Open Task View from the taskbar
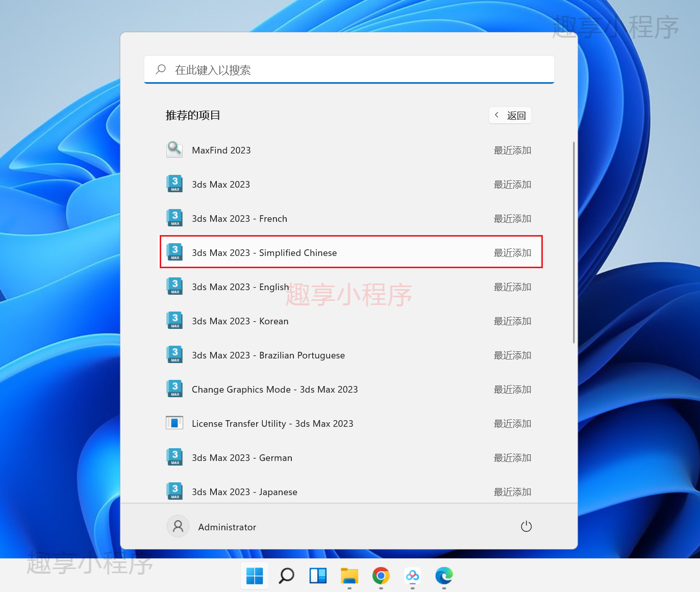 pyautogui.click(x=318, y=576)
